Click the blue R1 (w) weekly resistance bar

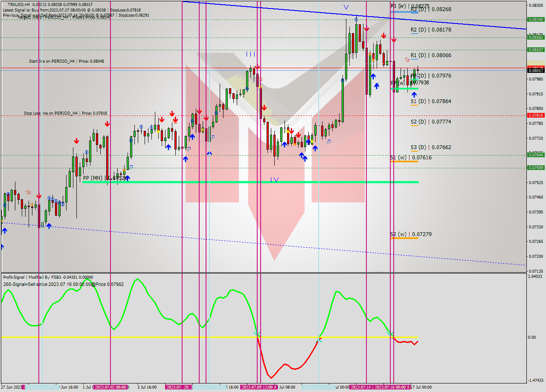404,12
